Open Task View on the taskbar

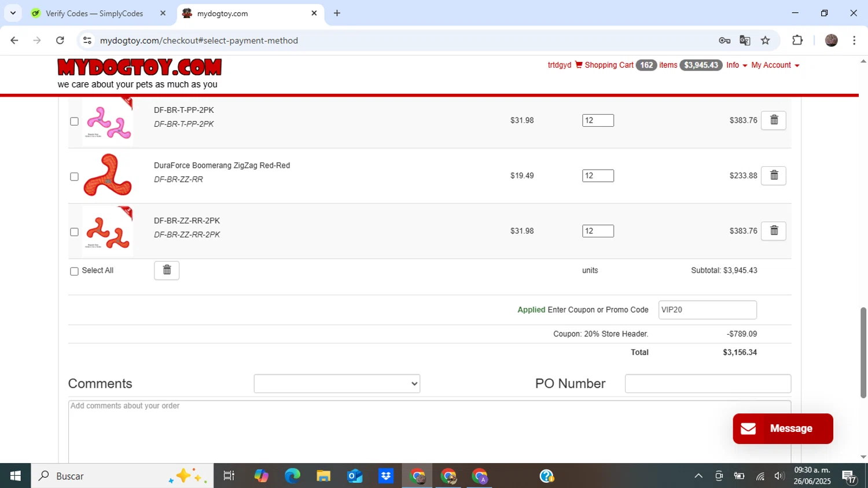(229, 476)
